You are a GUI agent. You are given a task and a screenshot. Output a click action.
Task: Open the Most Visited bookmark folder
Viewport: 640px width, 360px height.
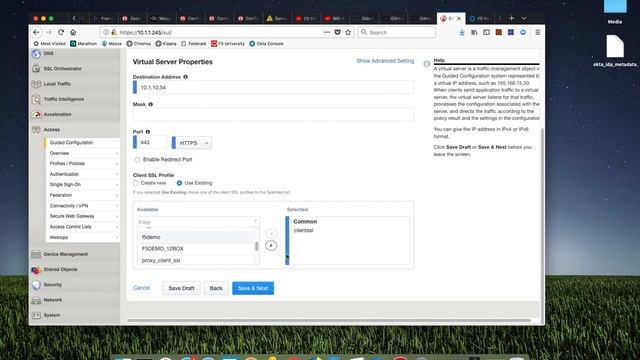click(49, 44)
